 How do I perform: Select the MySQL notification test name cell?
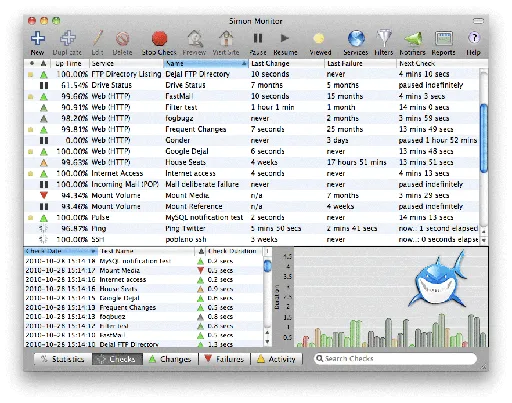click(204, 217)
